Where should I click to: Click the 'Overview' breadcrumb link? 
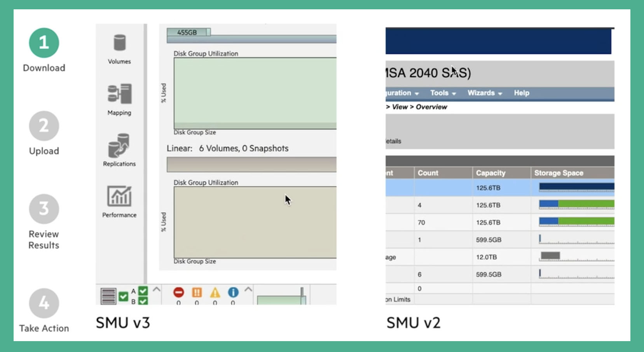431,107
